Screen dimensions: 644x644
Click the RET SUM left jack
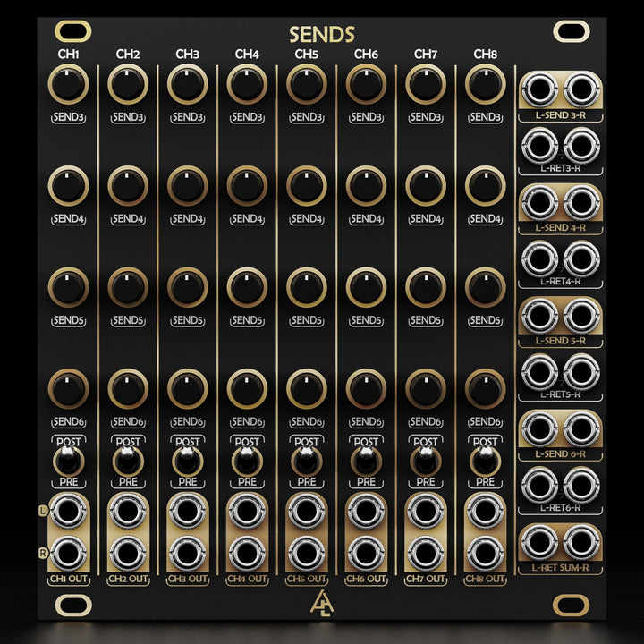click(539, 542)
